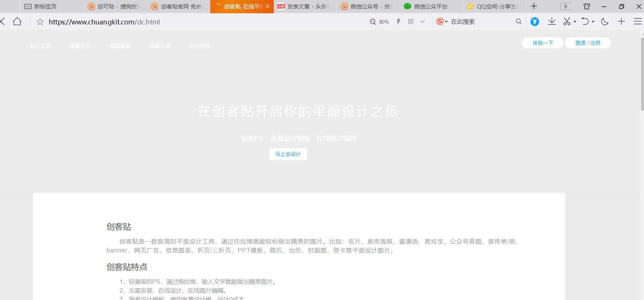
Task: Open the skin shirt icon
Action: (x=587, y=6)
